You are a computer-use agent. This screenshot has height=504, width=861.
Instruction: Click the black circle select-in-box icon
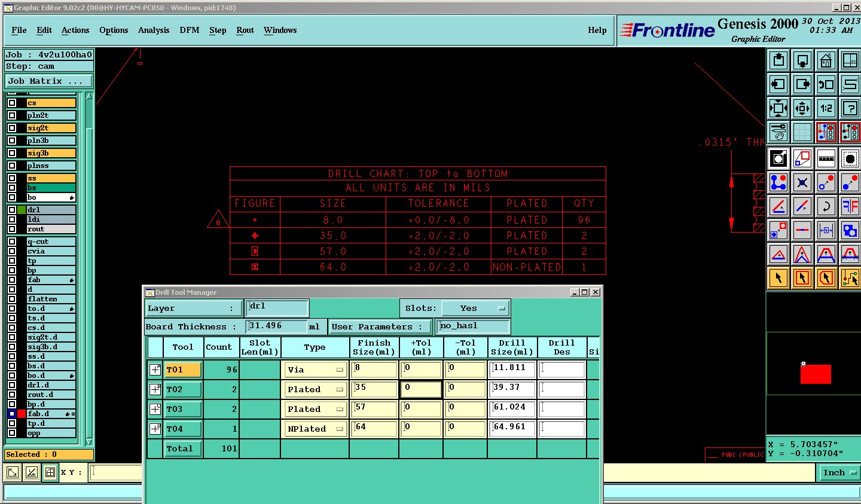[x=850, y=158]
